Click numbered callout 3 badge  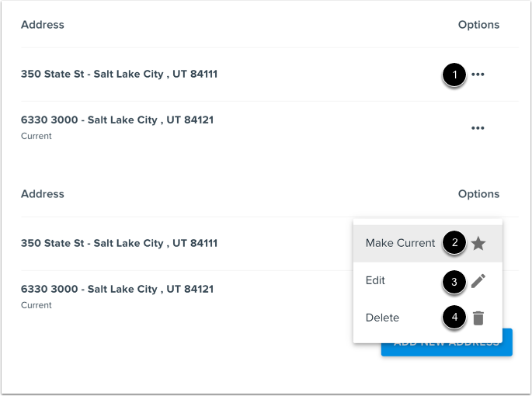[x=454, y=282]
